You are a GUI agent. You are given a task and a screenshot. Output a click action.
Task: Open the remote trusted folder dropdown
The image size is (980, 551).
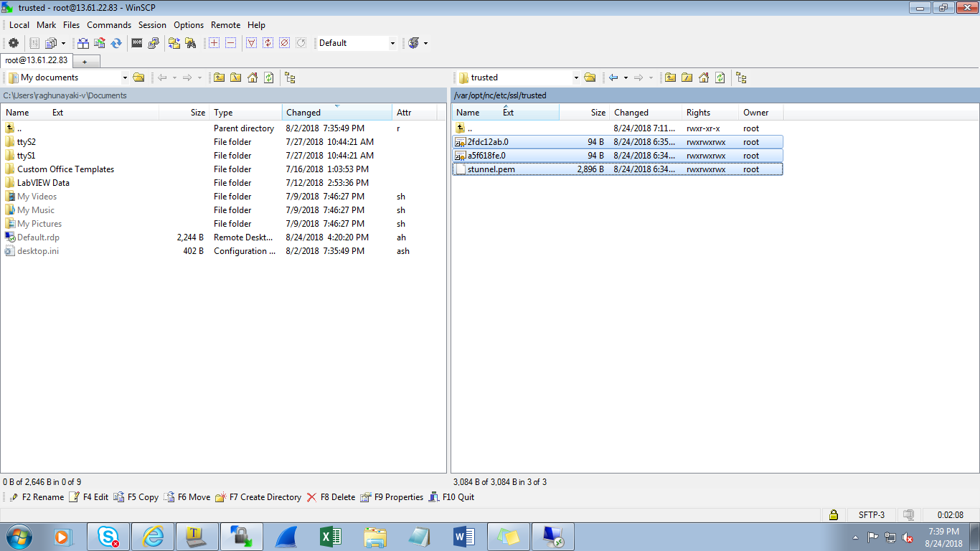576,77
